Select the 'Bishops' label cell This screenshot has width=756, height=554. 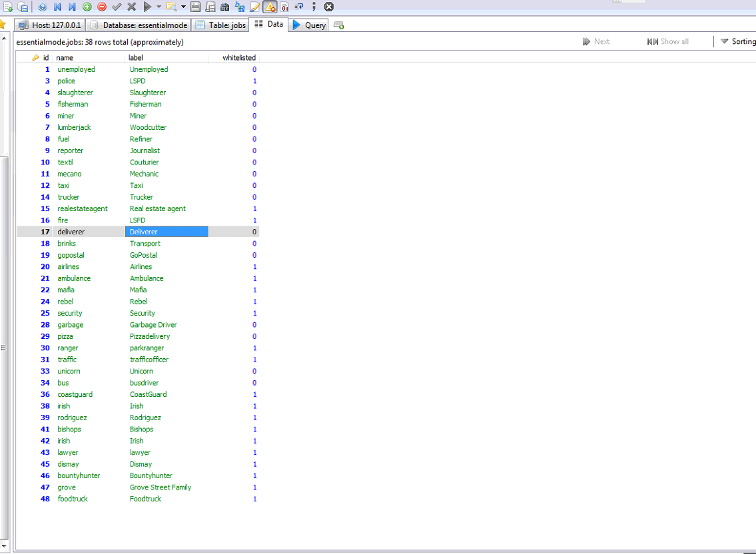[x=167, y=429]
